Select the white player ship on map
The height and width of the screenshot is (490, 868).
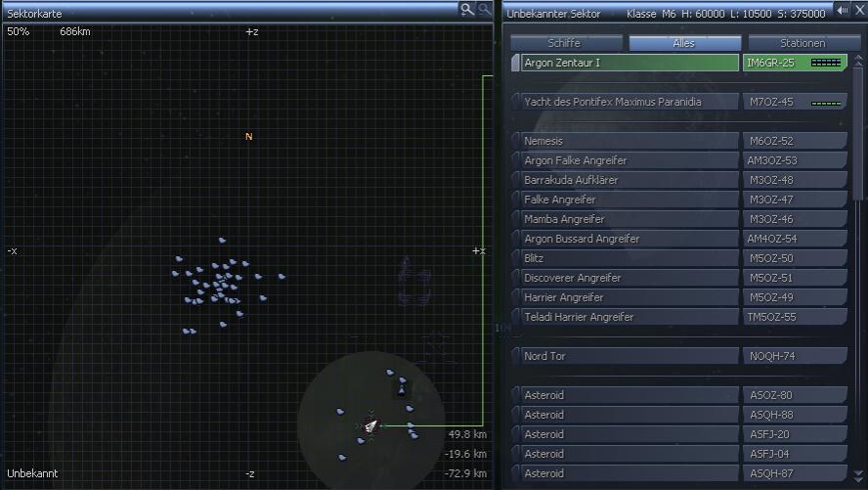point(371,425)
